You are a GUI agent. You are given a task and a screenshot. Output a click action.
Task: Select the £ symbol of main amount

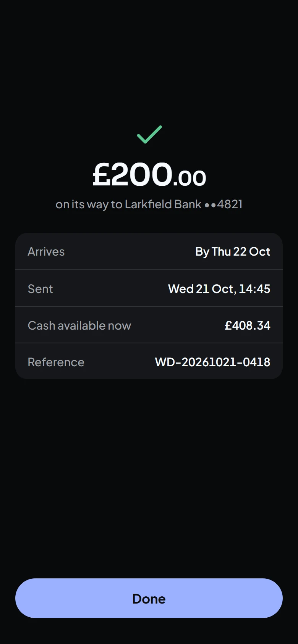tap(102, 175)
